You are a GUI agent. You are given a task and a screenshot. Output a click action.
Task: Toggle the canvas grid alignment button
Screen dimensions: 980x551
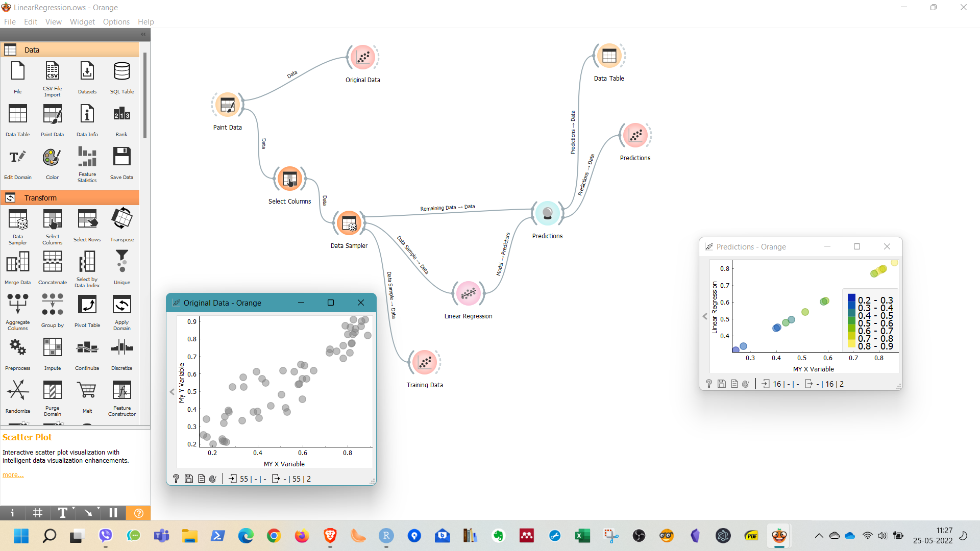[x=38, y=513]
